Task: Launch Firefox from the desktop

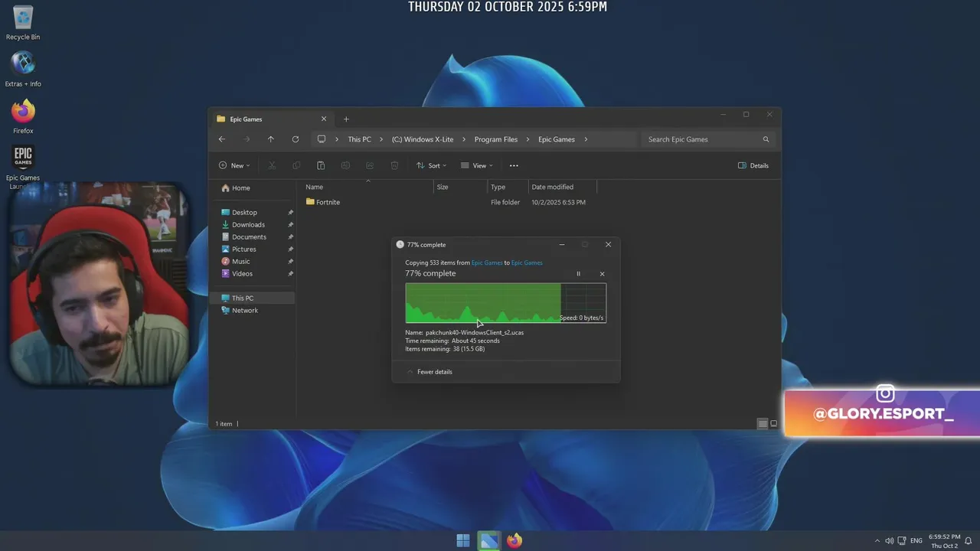Action: (23, 117)
